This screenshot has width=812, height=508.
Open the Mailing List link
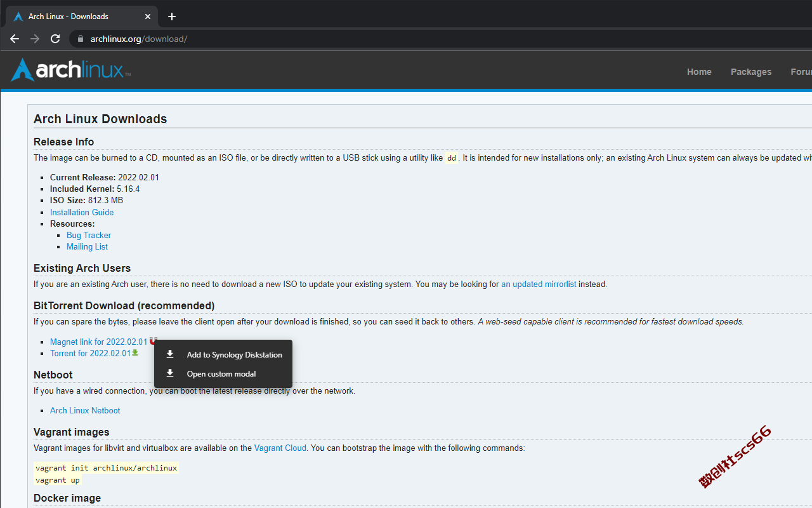pos(87,246)
